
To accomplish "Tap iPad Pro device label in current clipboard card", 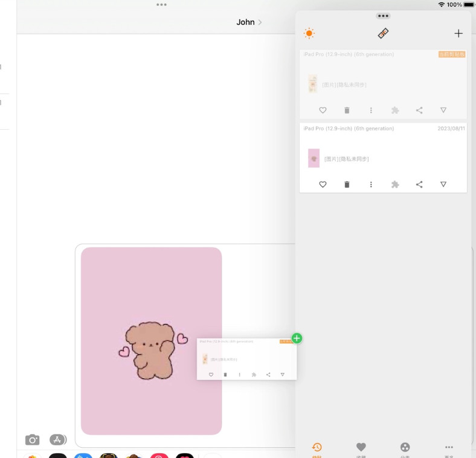I will click(349, 54).
